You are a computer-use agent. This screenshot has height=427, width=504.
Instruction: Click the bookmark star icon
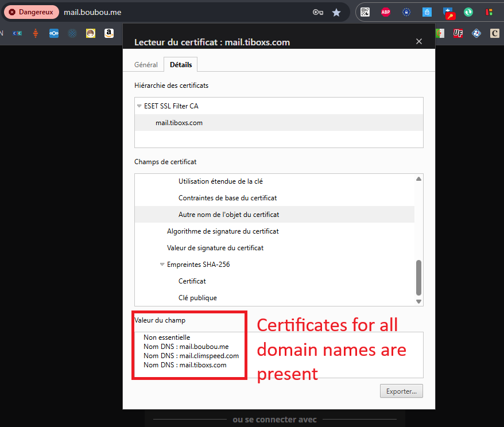[x=336, y=12]
